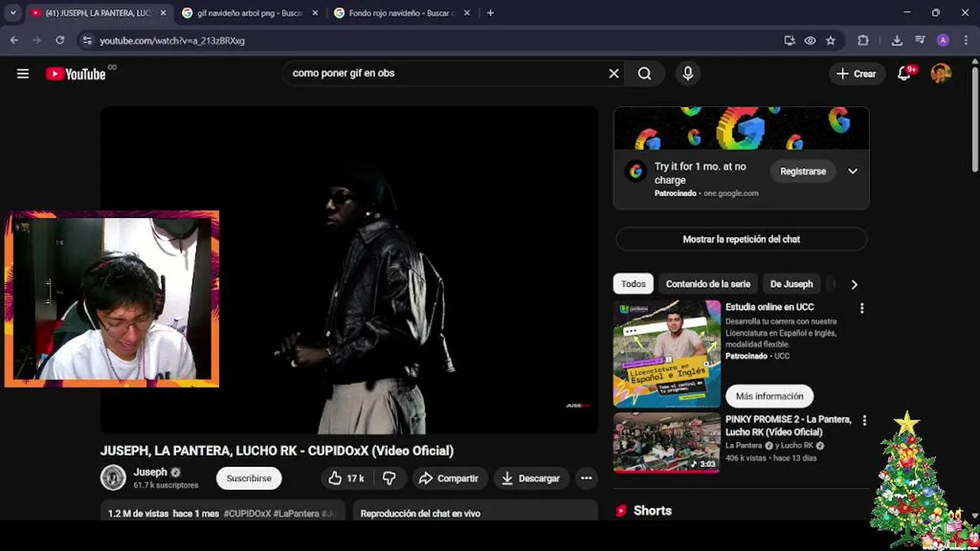This screenshot has width=980, height=551.
Task: Close the gif navideño arbol tab
Action: click(315, 13)
